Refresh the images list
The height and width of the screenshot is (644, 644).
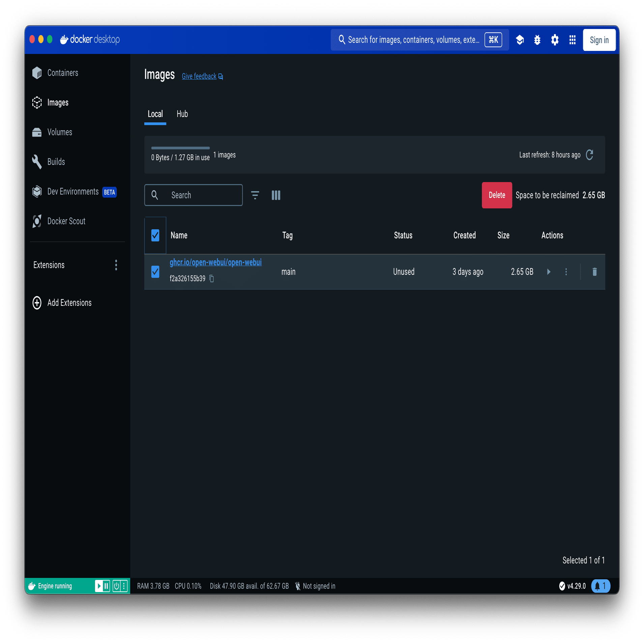[x=589, y=155]
